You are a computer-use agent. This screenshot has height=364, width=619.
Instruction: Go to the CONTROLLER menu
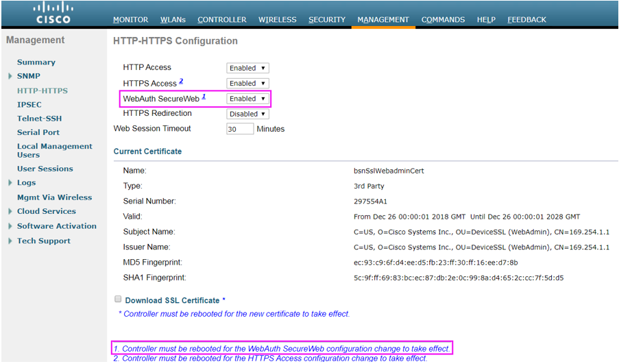(x=222, y=20)
